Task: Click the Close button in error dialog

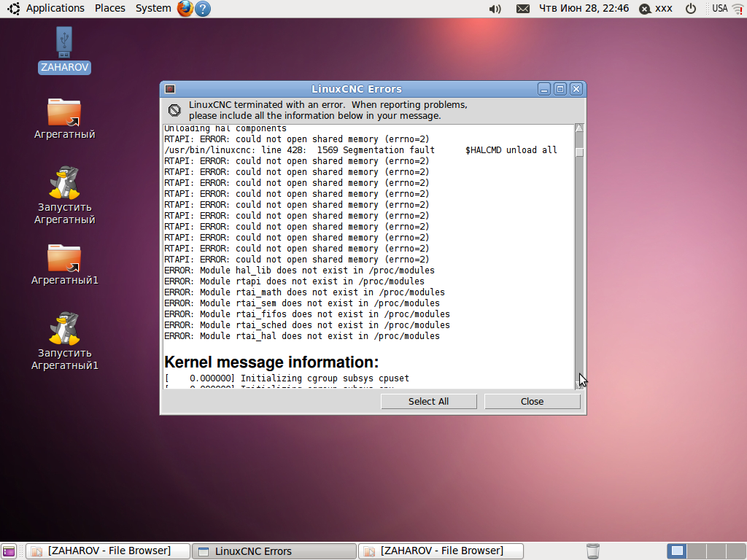Action: tap(532, 402)
